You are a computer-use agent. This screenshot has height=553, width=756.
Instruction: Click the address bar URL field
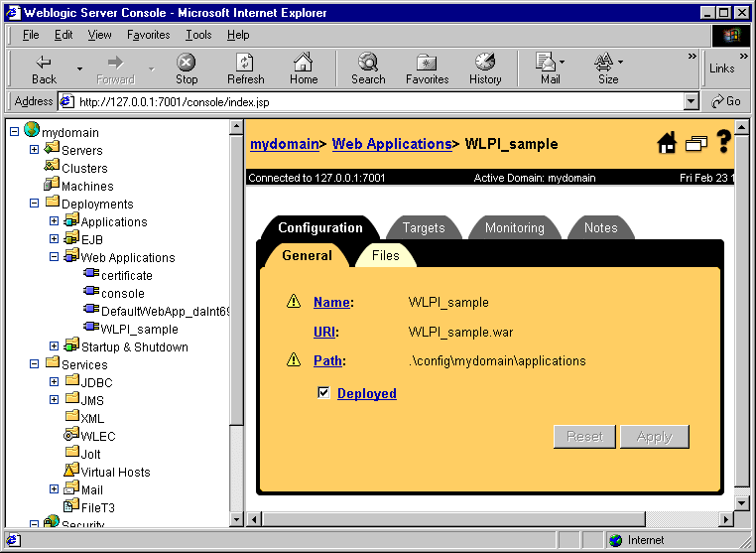pyautogui.click(x=376, y=102)
